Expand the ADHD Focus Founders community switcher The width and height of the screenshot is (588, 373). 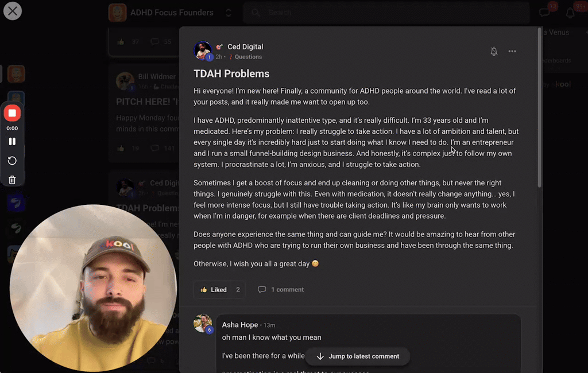229,13
